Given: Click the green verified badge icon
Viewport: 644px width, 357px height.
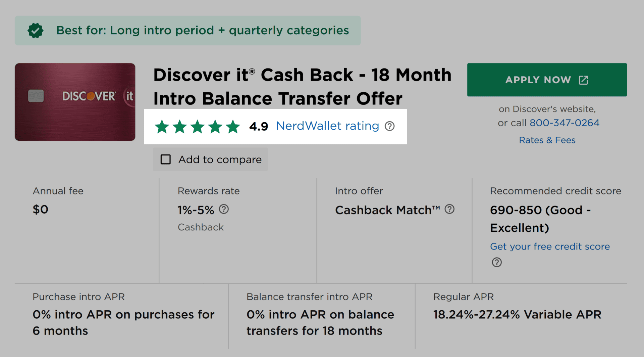Looking at the screenshot, I should (36, 31).
